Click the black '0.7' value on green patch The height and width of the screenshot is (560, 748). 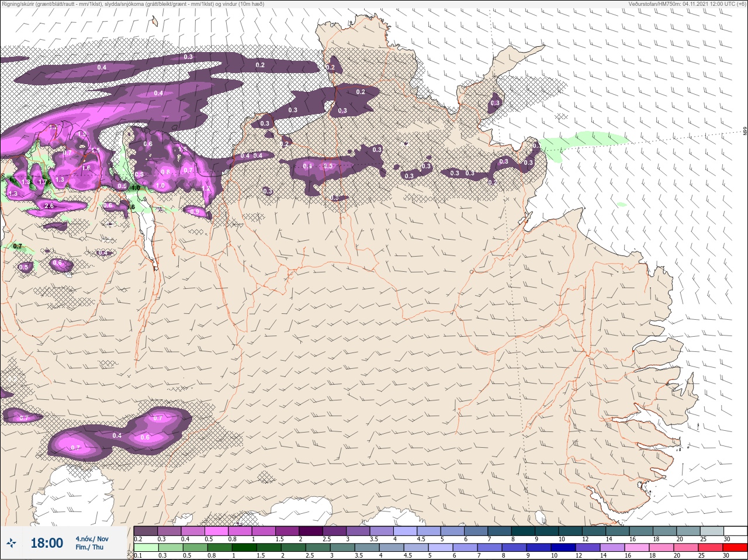[x=18, y=247]
